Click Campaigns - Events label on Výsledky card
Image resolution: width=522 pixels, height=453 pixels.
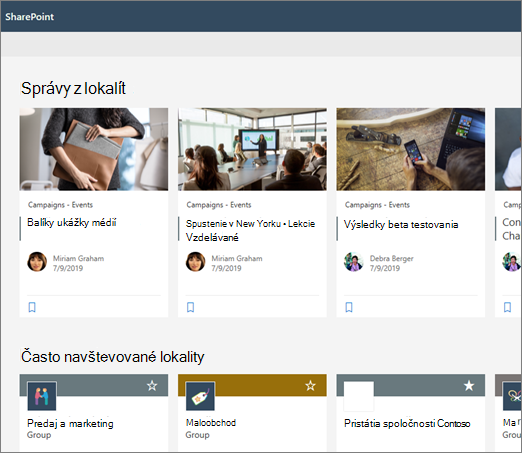[377, 205]
